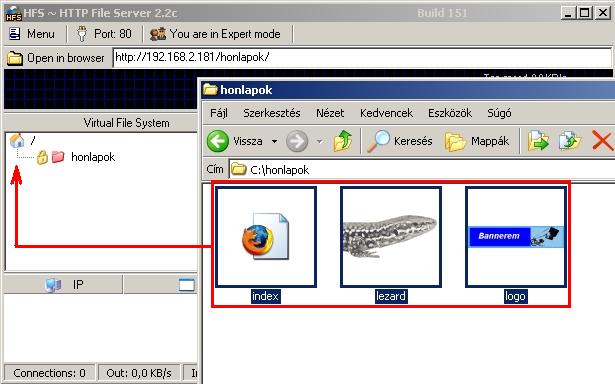Screen dimensions: 615x384
Task: Open the Szerkesztés menu
Action: pos(272,113)
